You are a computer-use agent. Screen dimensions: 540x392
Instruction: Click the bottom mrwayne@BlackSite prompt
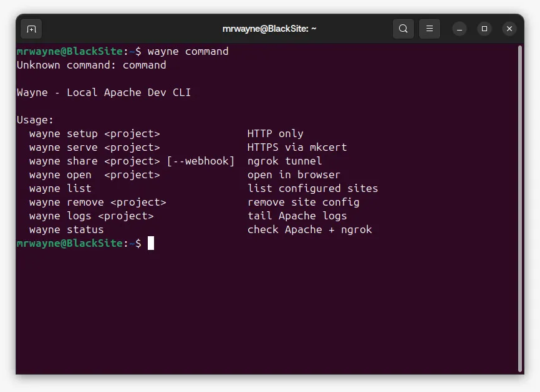point(79,243)
